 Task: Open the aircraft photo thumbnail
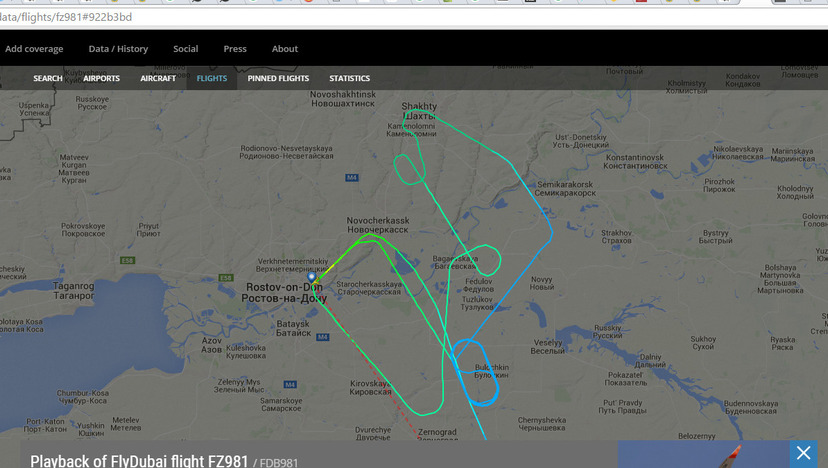point(703,454)
